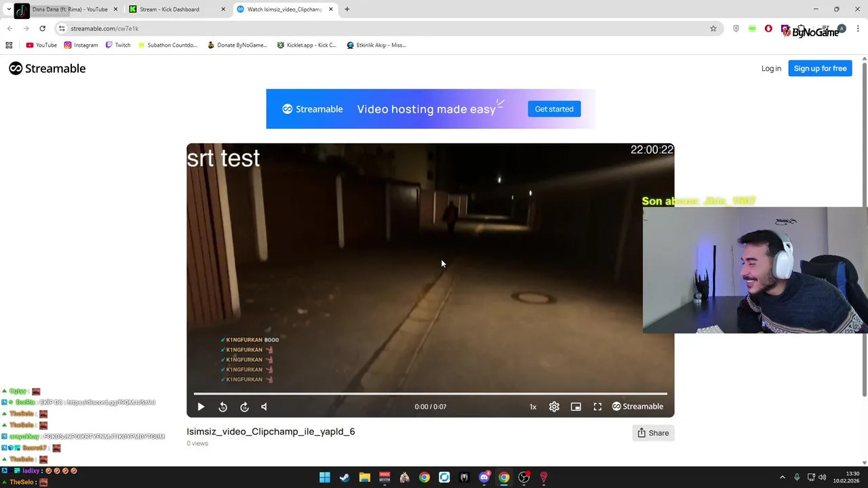Open the Chrome apps grid icon
The width and height of the screenshot is (868, 488).
[9, 45]
